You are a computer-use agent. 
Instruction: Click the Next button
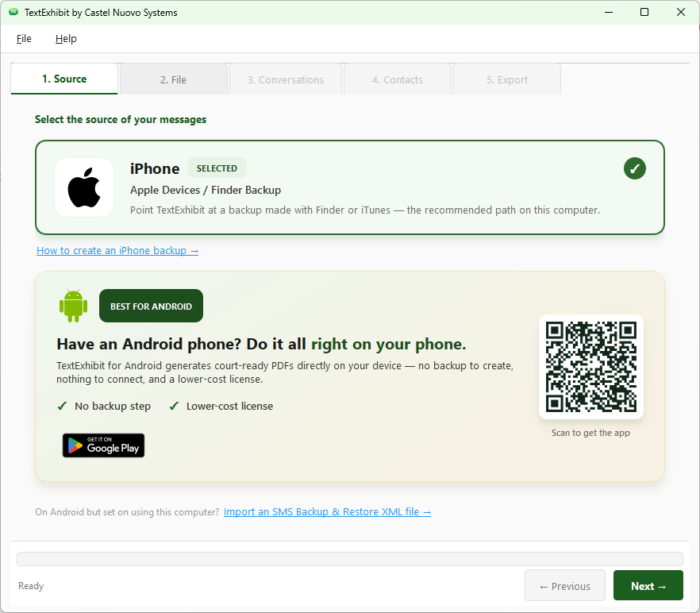[x=648, y=585]
